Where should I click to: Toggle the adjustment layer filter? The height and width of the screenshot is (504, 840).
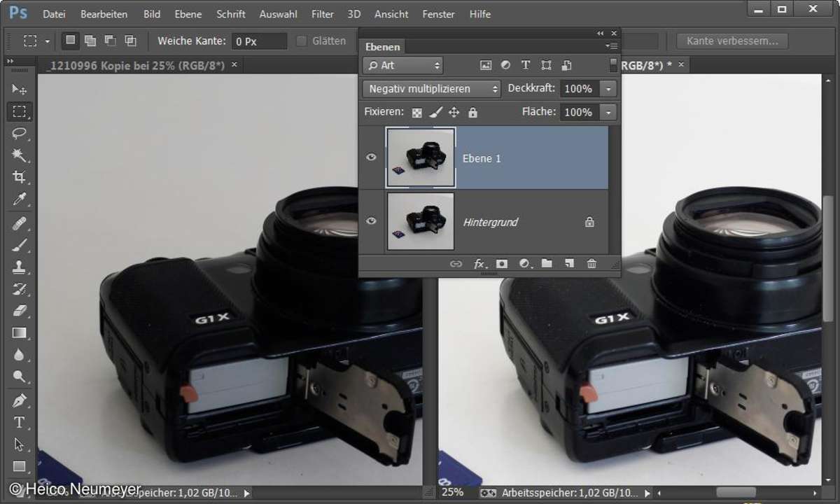505,65
